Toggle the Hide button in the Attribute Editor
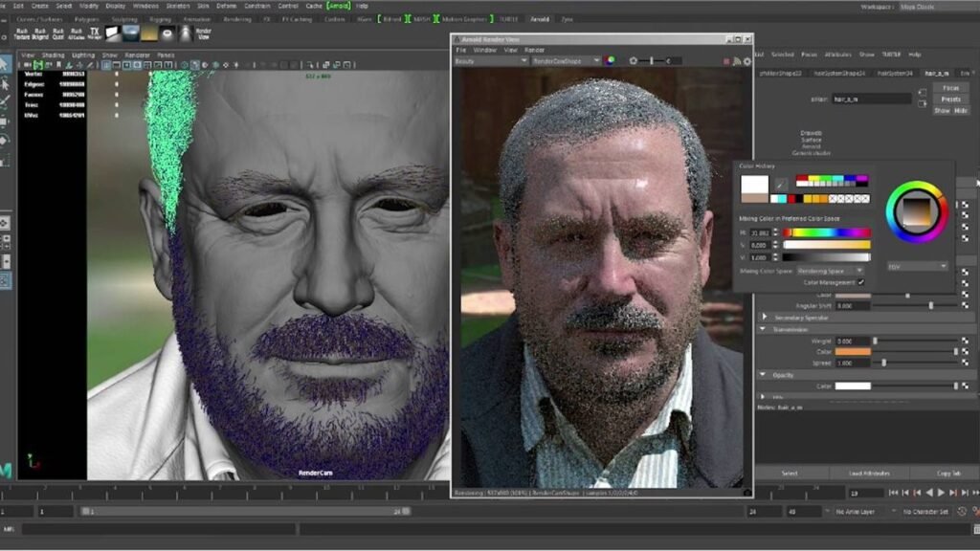Screen dimensions: 980x551 point(961,111)
